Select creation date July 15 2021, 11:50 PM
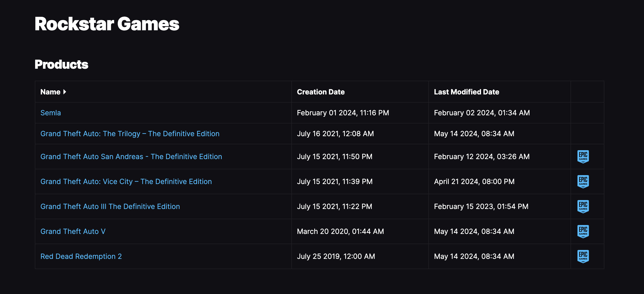The height and width of the screenshot is (294, 644). pos(335,157)
